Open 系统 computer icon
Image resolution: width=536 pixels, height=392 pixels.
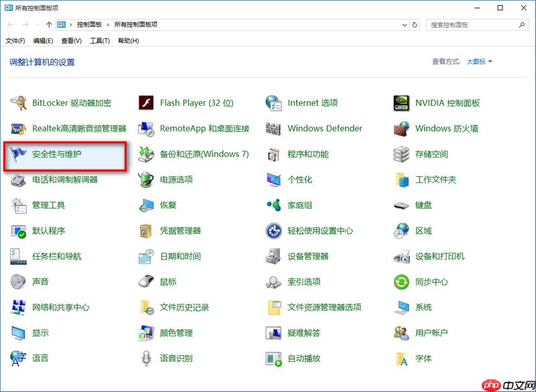[x=401, y=308]
